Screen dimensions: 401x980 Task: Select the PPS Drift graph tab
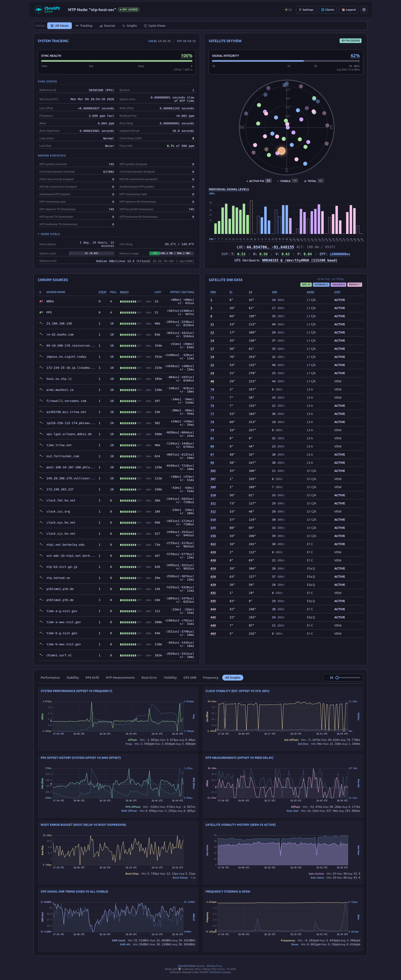point(92,678)
